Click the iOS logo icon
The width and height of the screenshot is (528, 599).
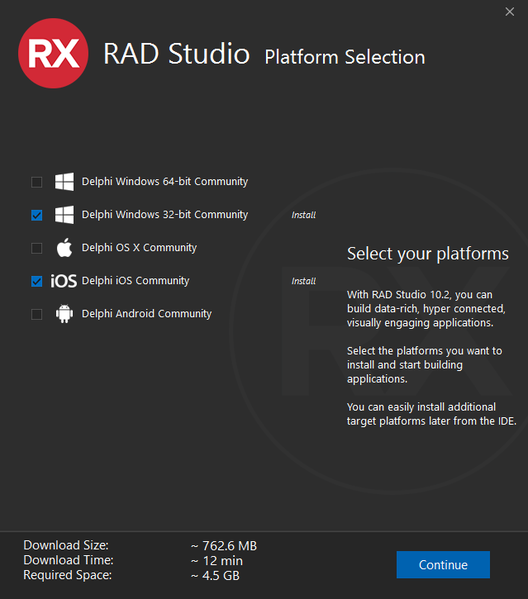[63, 281]
